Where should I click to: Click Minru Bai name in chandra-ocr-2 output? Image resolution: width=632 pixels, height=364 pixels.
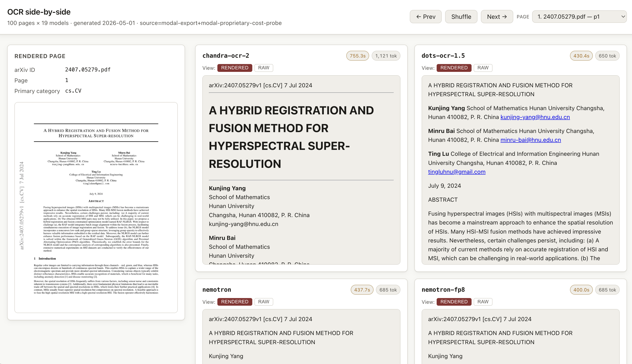click(222, 238)
